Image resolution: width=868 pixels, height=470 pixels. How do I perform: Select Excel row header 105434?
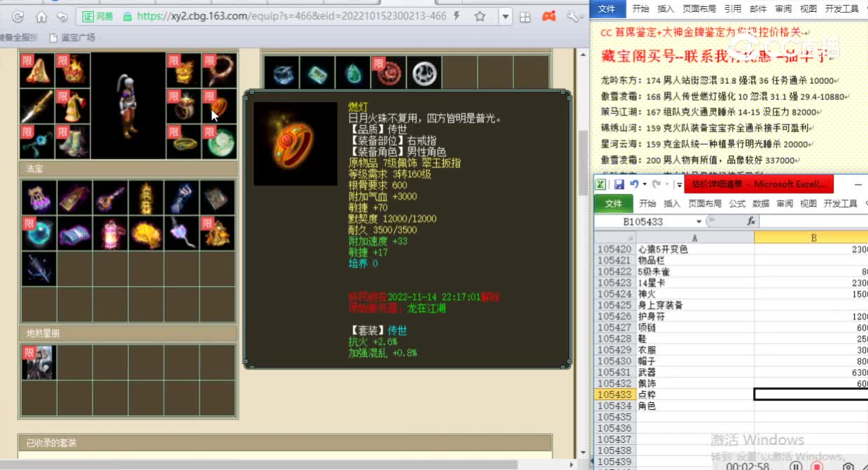(615, 406)
